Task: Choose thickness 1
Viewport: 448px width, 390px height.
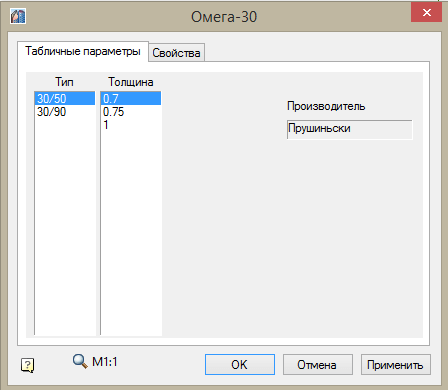Action: (x=131, y=125)
